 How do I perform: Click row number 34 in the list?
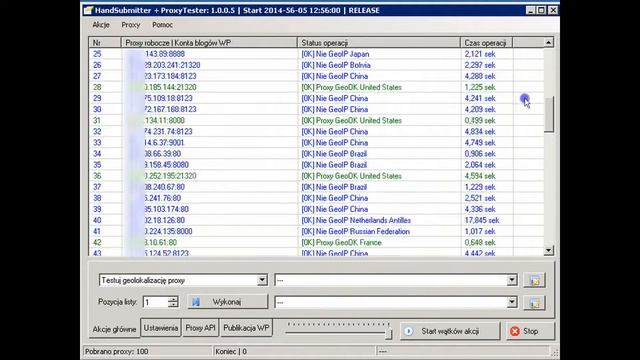[x=97, y=154]
